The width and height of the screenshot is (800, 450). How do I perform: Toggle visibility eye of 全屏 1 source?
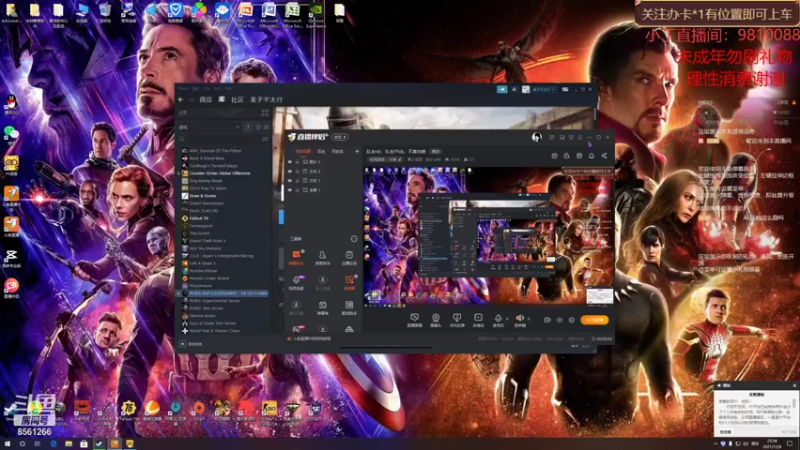click(290, 190)
